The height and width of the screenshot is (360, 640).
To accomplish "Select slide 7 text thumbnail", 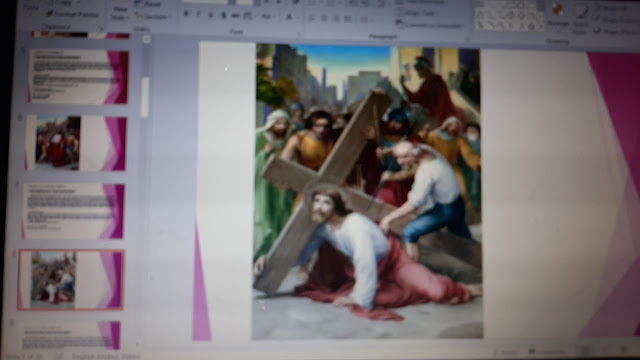I will point(73,211).
